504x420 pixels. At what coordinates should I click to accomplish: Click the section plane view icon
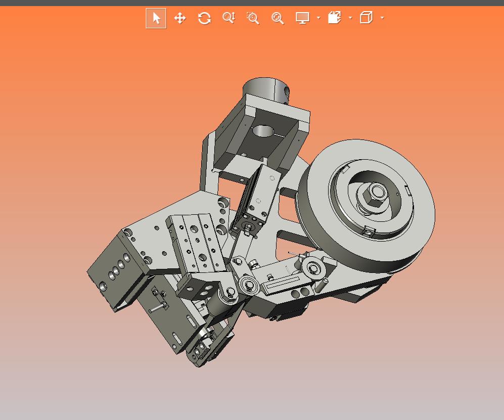coord(334,18)
